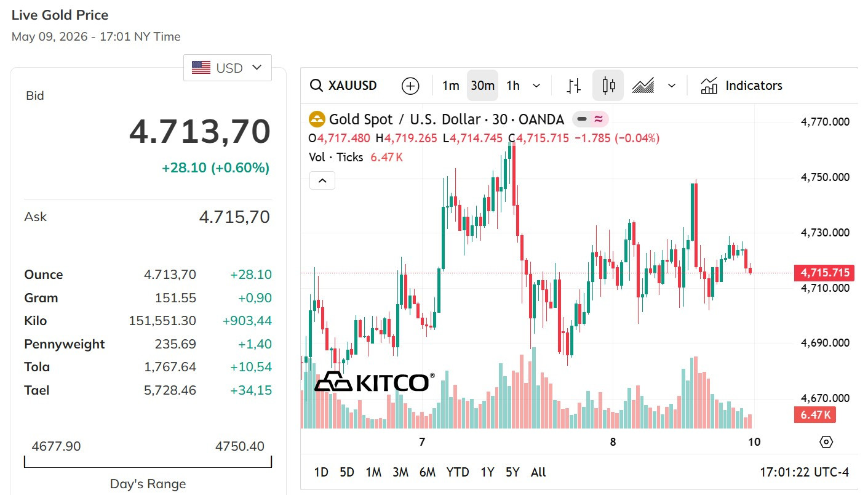Open chart settings hexagon gear icon

pyautogui.click(x=826, y=442)
